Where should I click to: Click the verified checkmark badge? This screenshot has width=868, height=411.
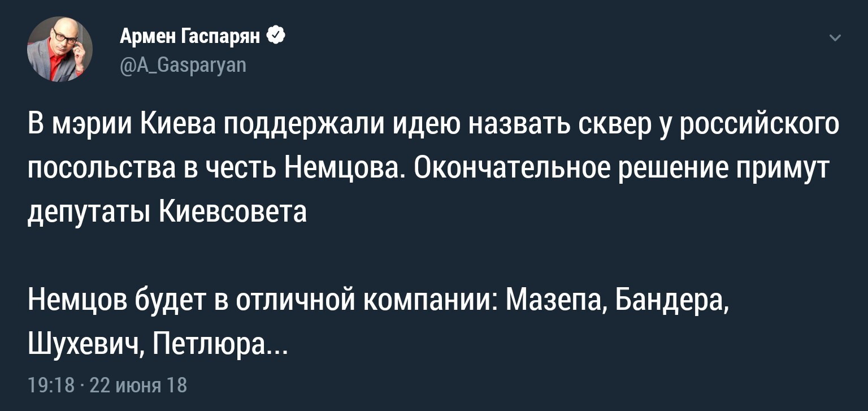(275, 37)
